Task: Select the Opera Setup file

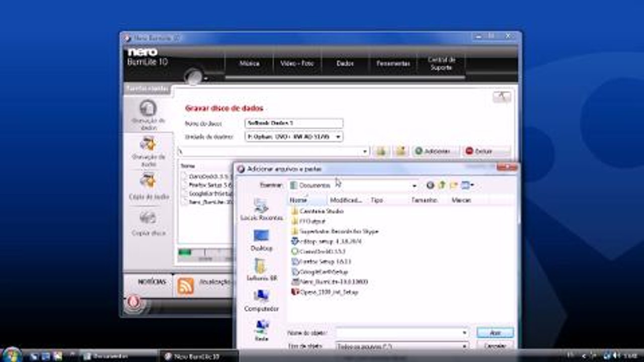Action: [325, 292]
